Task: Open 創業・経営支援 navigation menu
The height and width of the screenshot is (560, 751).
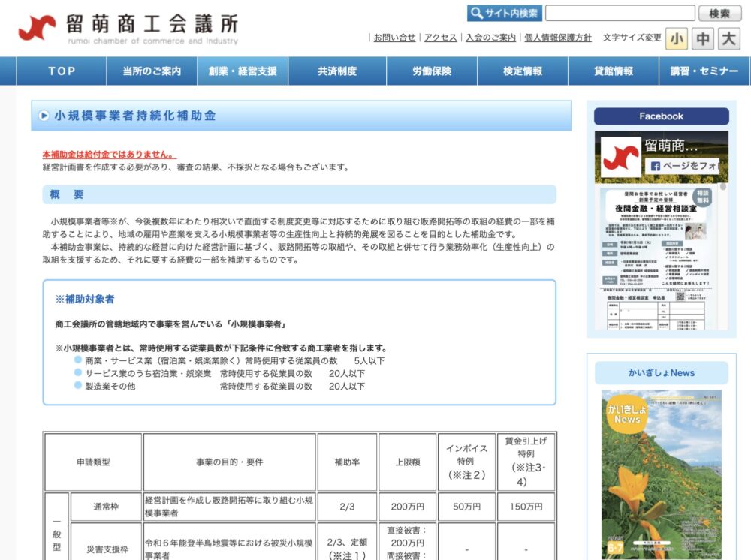Action: tap(243, 71)
